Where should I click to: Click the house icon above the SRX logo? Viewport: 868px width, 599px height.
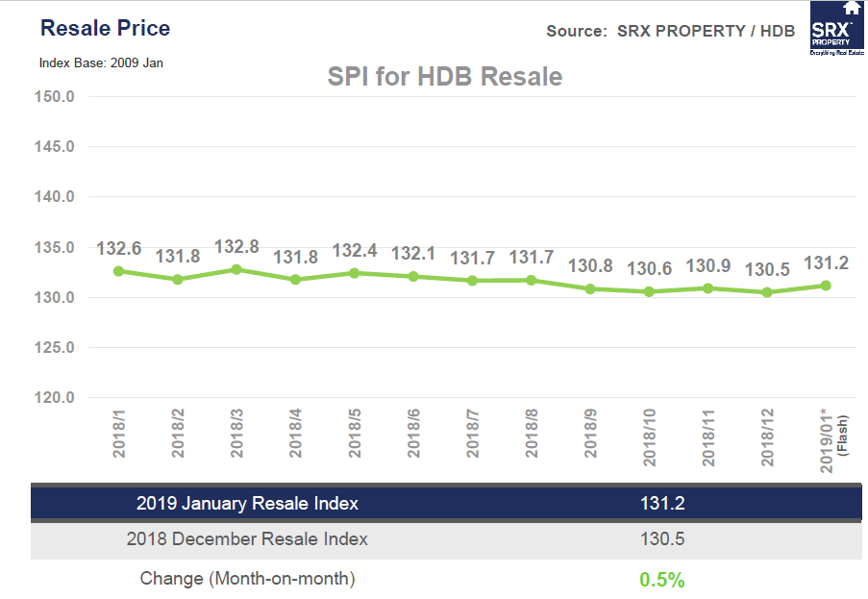pyautogui.click(x=852, y=7)
